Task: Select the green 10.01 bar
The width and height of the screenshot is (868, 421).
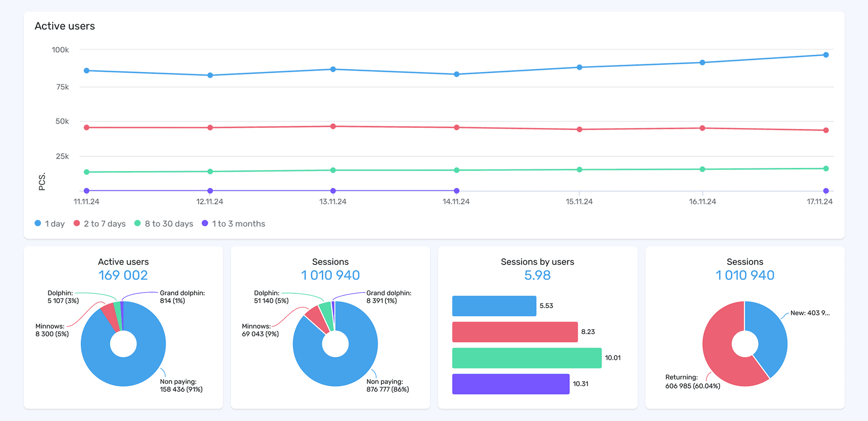Action: [527, 357]
